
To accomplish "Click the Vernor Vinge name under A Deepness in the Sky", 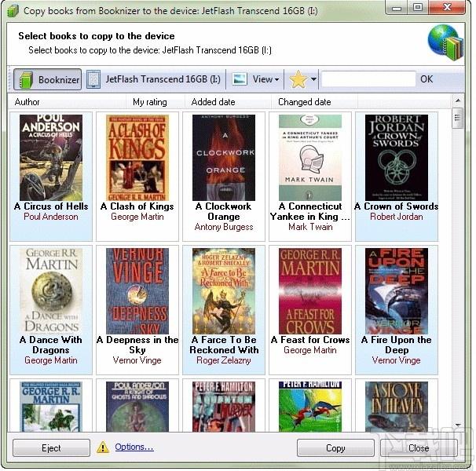I will click(x=137, y=360).
